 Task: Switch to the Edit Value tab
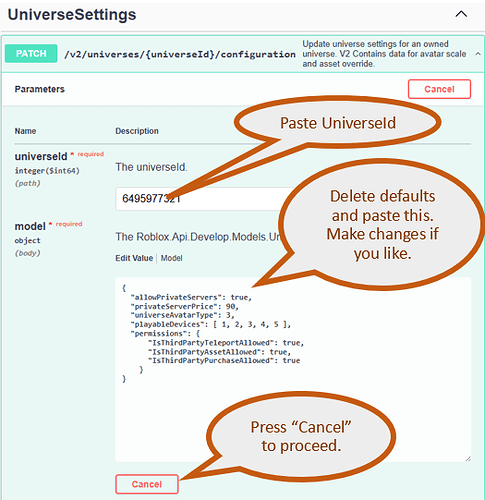(x=134, y=258)
